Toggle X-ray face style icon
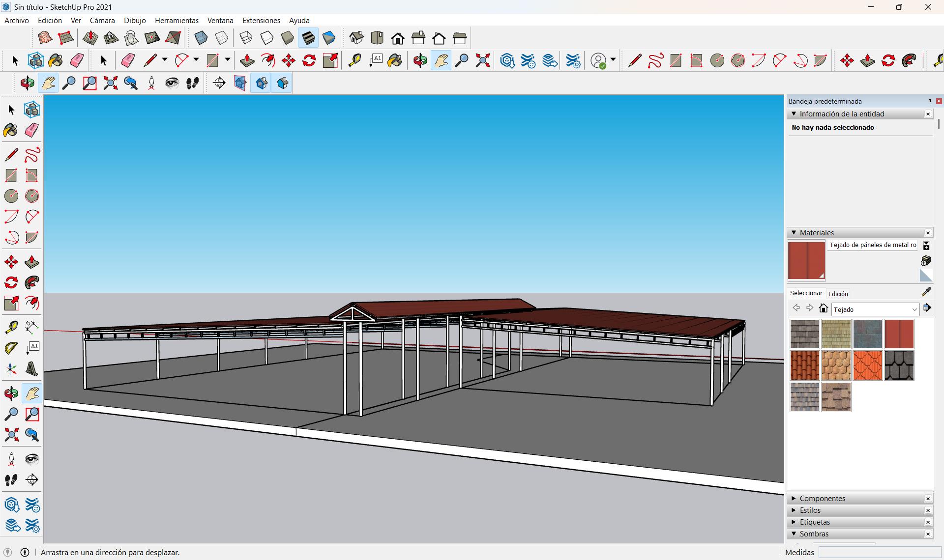 click(201, 38)
